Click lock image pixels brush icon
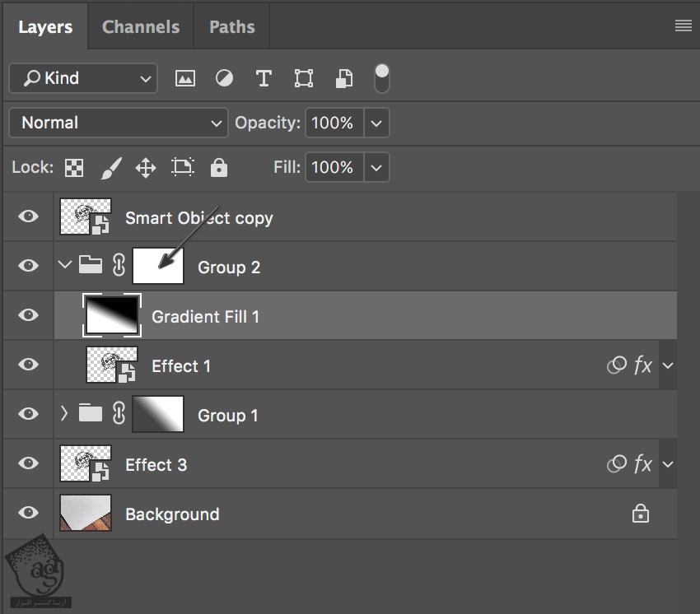The height and width of the screenshot is (614, 700). click(x=110, y=168)
